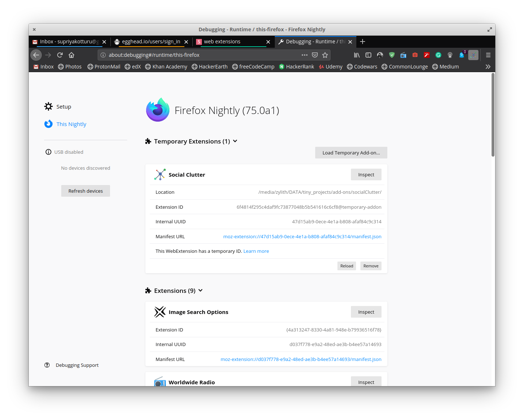Image resolution: width=524 pixels, height=420 pixels.
Task: Save page to Pocket
Action: point(315,55)
